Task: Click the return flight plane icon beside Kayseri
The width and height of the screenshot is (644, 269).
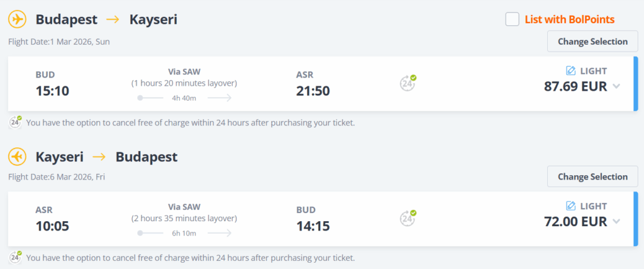Action: click(17, 156)
